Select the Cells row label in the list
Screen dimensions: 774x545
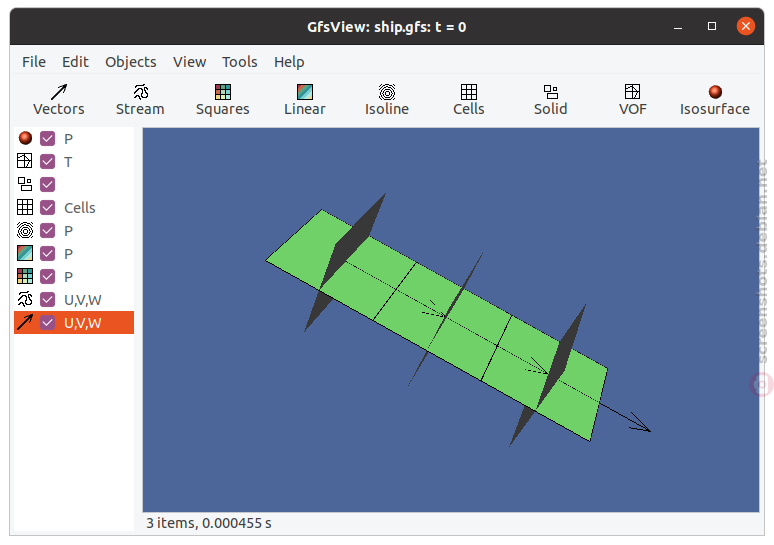(x=79, y=208)
